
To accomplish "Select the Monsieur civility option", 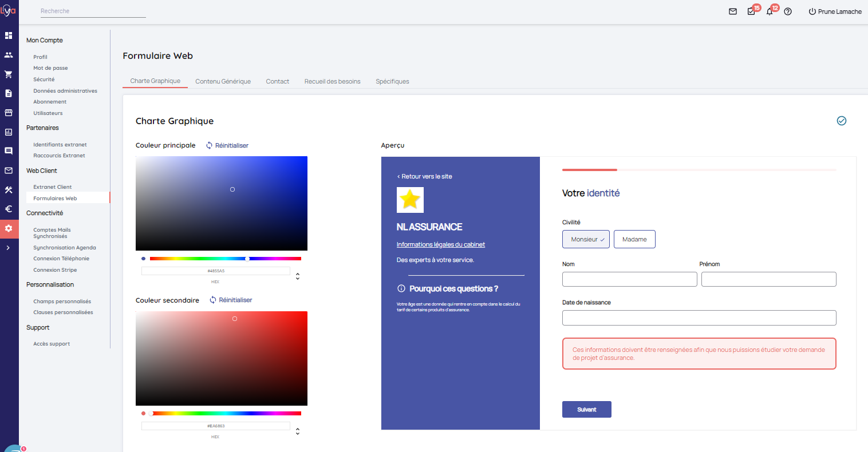I will (586, 239).
